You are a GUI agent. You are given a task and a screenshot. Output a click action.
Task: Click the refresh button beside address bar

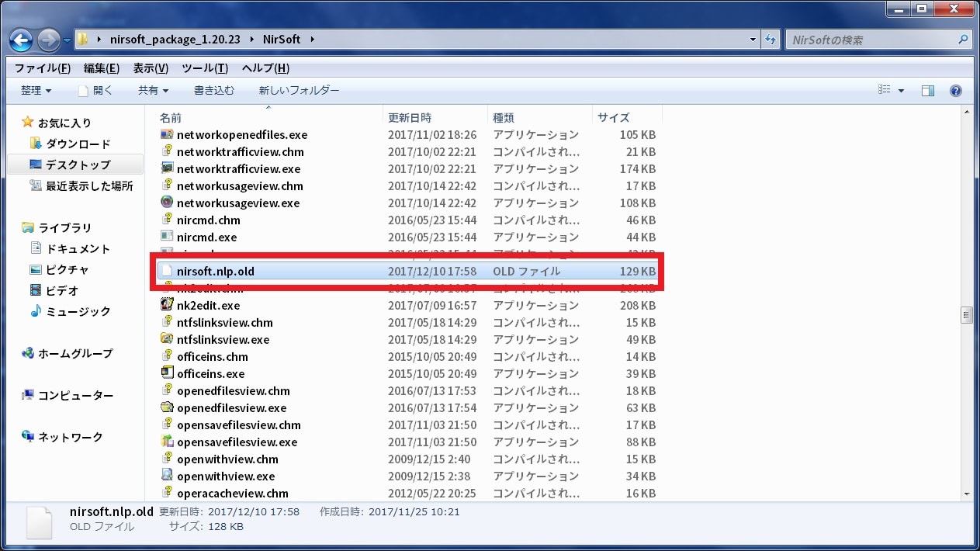click(x=771, y=40)
